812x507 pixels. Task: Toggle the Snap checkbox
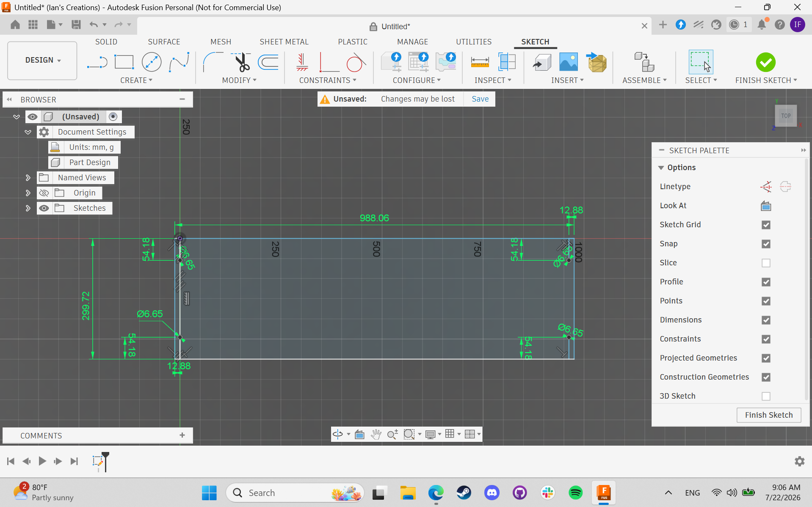click(x=766, y=244)
